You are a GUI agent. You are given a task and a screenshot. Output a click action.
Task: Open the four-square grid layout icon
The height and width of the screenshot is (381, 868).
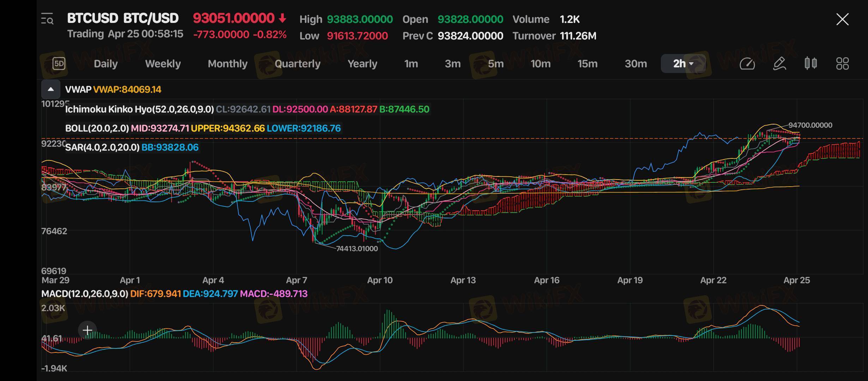point(842,64)
